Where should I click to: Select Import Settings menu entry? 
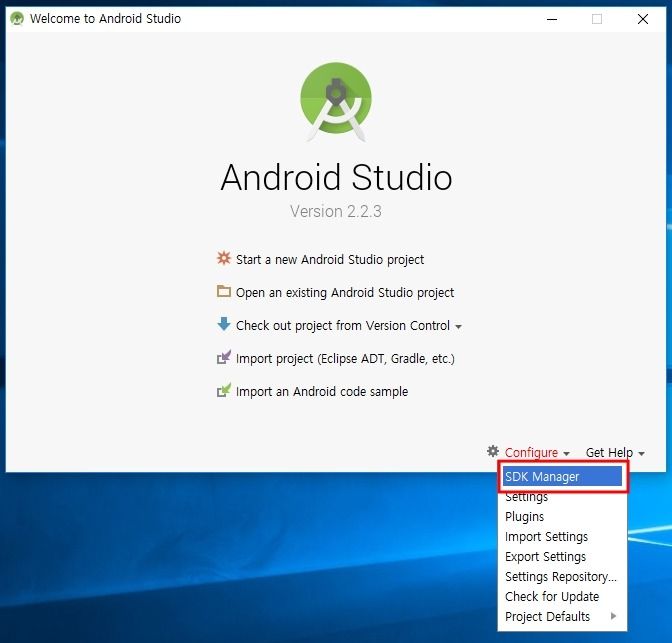tap(562, 537)
